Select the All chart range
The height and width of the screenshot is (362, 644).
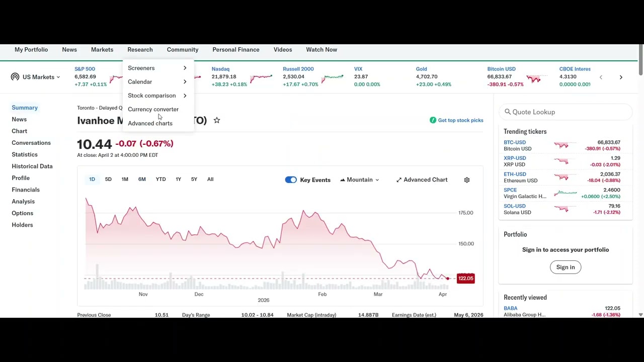pyautogui.click(x=210, y=179)
